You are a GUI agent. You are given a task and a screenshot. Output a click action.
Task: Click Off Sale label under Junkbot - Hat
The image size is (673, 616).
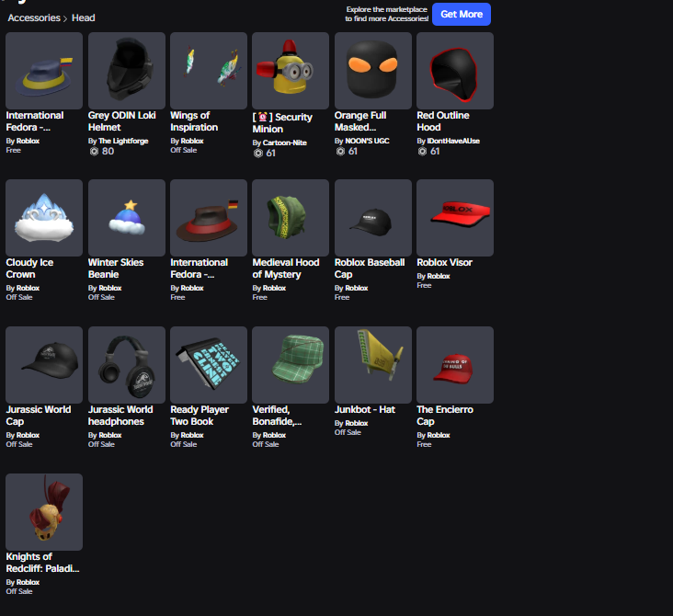tap(348, 432)
